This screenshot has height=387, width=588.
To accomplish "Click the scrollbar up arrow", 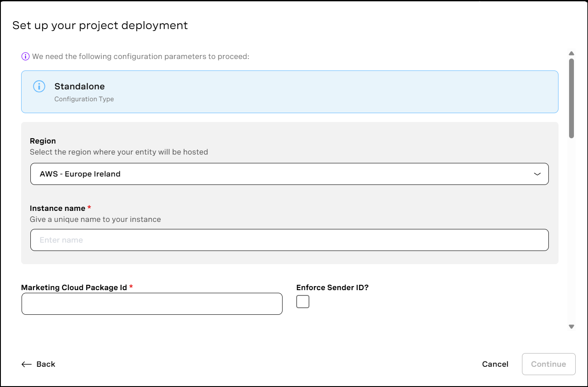I will pyautogui.click(x=571, y=54).
